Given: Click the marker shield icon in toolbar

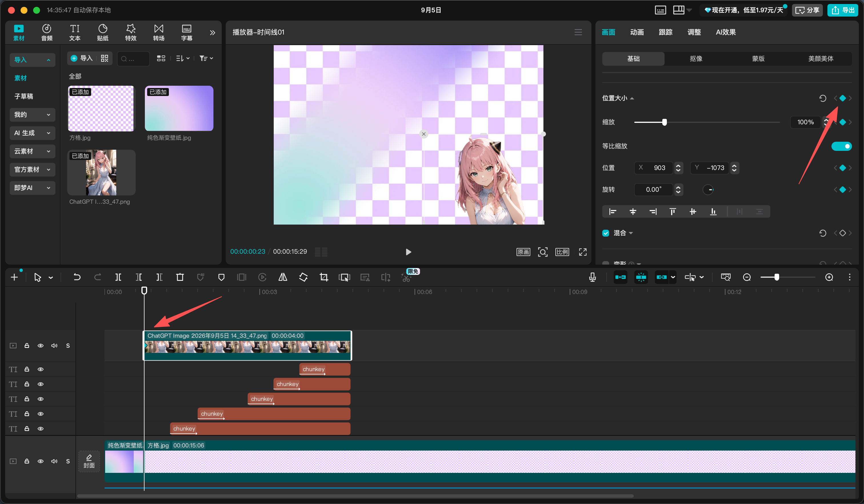Looking at the screenshot, I should pyautogui.click(x=221, y=277).
